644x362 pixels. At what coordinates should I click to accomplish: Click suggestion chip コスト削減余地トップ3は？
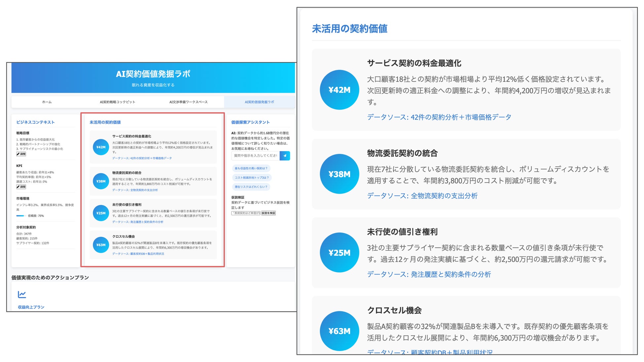tap(252, 178)
